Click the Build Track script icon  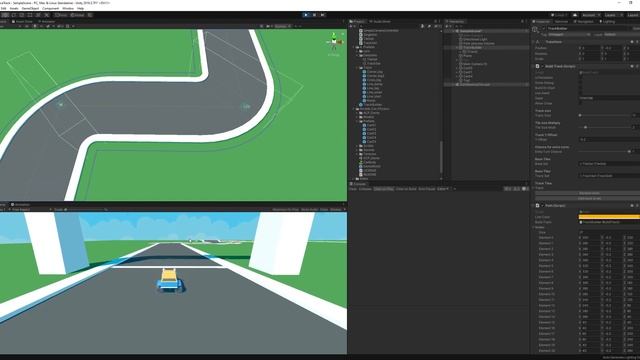(538, 66)
